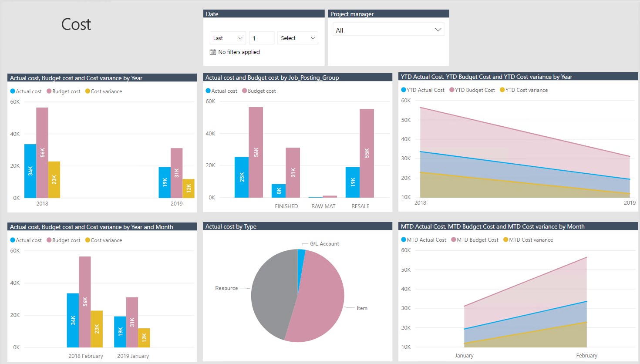640x364 pixels.
Task: Select the Budget cost legend in Job_Posting_Group chart
Action: 259,91
